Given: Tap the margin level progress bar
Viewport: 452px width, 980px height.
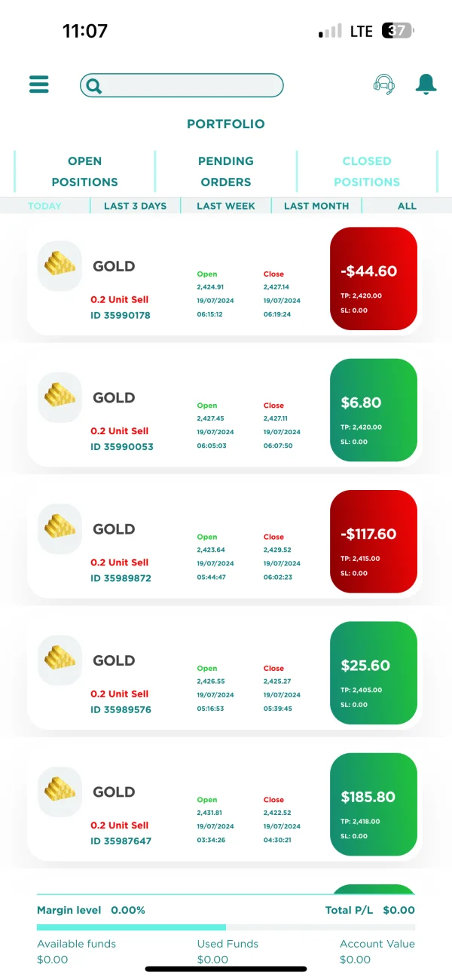Looking at the screenshot, I should coord(226,927).
